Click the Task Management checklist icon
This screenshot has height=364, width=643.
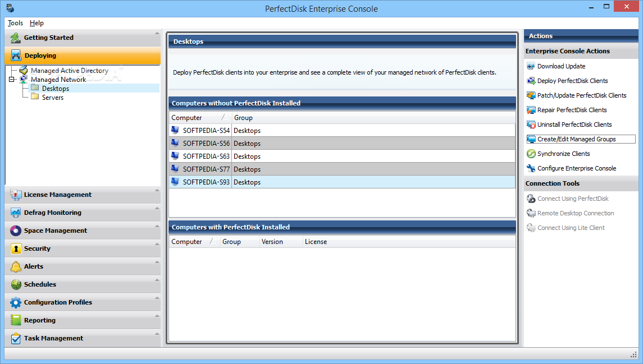16,338
